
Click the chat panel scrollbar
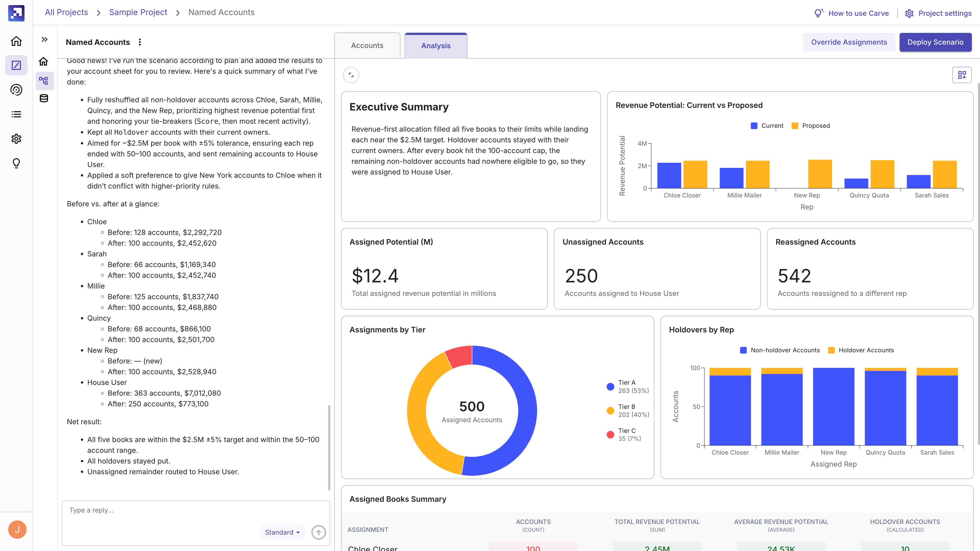pos(329,448)
